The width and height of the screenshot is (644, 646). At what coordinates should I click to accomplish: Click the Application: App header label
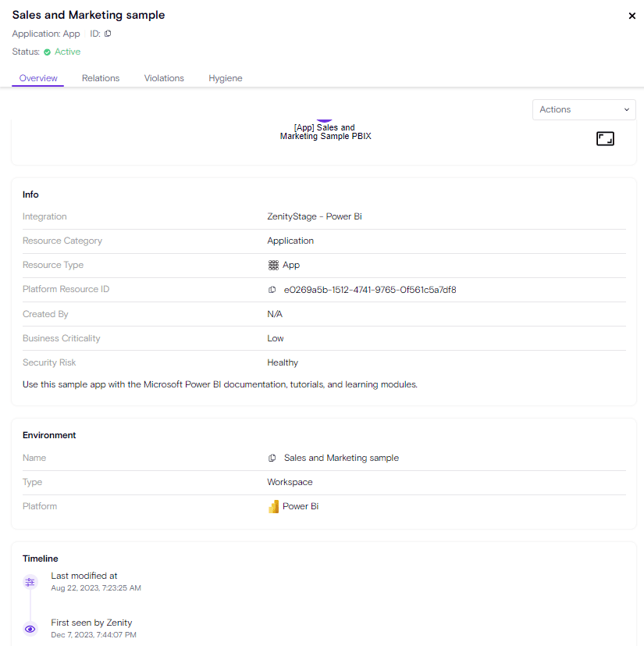(46, 34)
